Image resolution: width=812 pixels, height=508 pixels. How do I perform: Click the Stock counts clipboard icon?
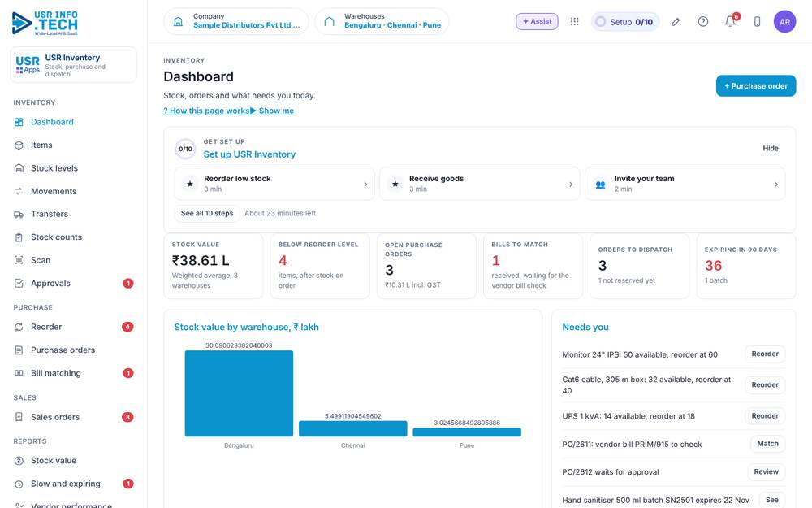click(x=19, y=237)
